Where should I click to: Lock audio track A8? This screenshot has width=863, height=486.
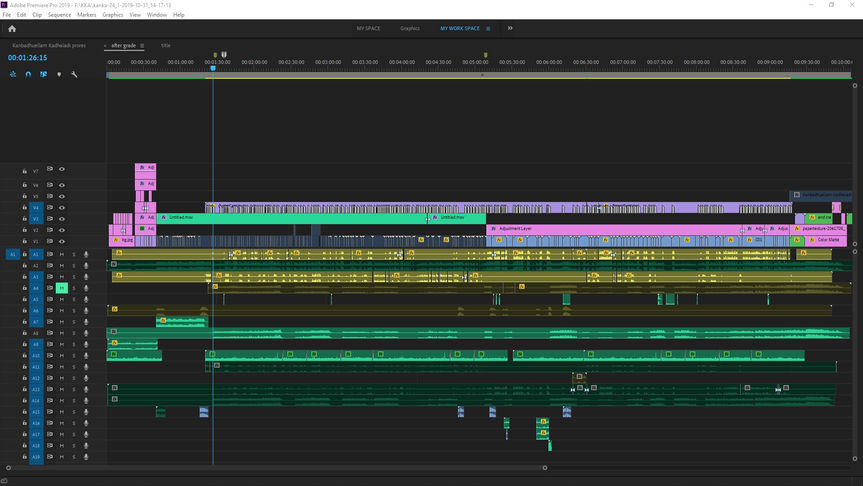pos(25,333)
